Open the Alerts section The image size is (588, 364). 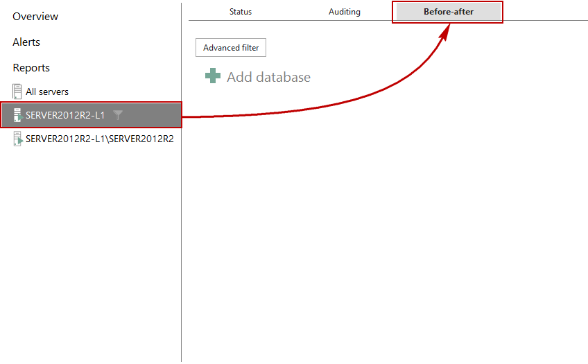click(x=26, y=42)
